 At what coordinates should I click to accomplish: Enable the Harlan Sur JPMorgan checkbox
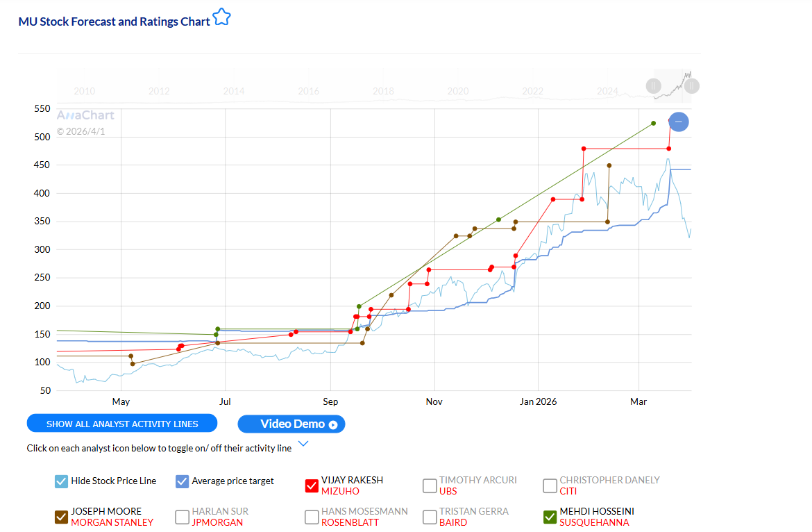(x=182, y=517)
